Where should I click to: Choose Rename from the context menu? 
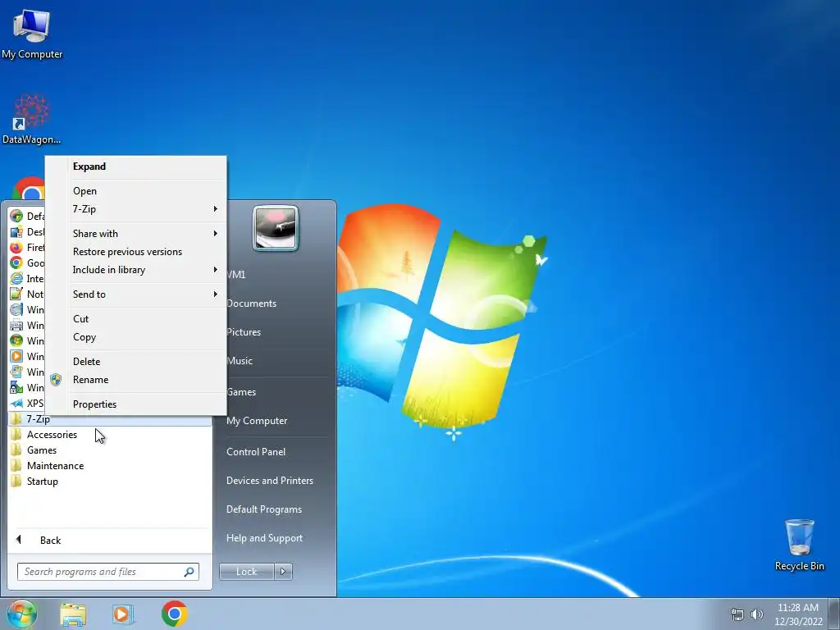136,380
